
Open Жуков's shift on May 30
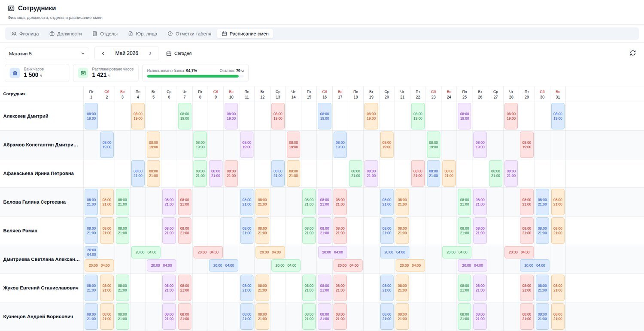pos(542,288)
